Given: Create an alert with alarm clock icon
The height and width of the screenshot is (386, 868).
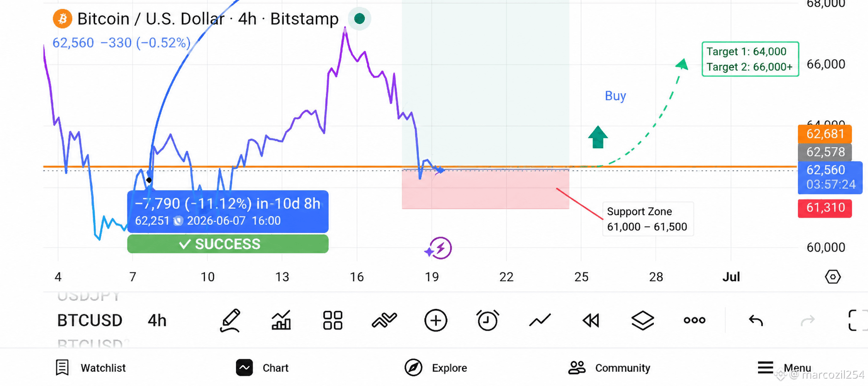Looking at the screenshot, I should click(x=487, y=320).
